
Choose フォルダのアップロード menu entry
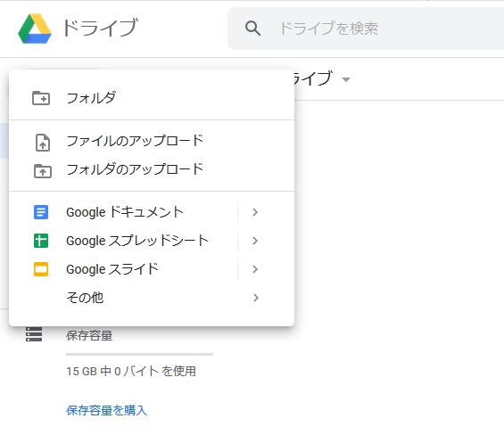coord(152,170)
